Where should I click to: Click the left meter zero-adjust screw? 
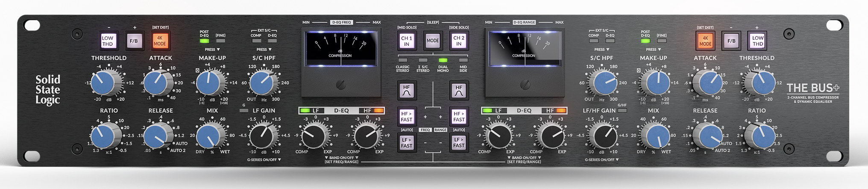click(x=341, y=85)
